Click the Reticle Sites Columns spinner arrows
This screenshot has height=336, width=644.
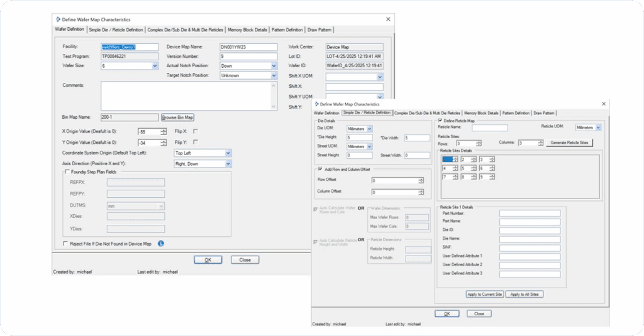click(x=540, y=143)
